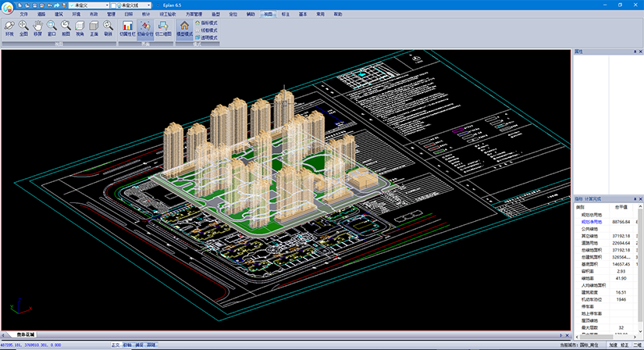Screen dimensions: 644x350
Task: Click the 切二维图 2D view icon
Action: [164, 28]
